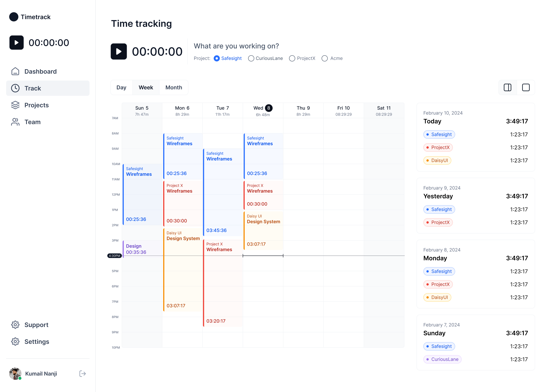
Task: Open Dashboard via the home icon
Action: (15, 72)
